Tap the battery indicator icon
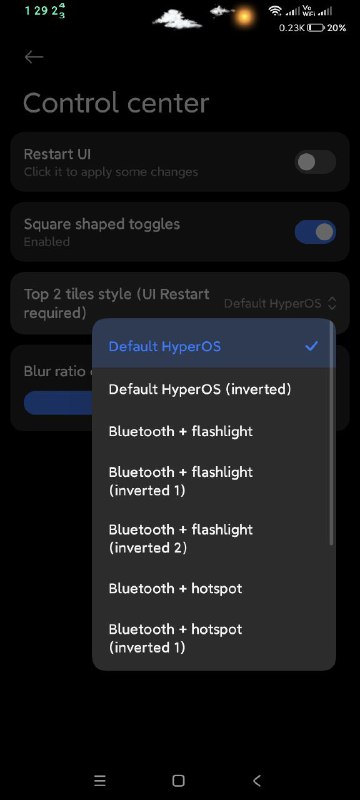360x800 pixels. pyautogui.click(x=316, y=28)
